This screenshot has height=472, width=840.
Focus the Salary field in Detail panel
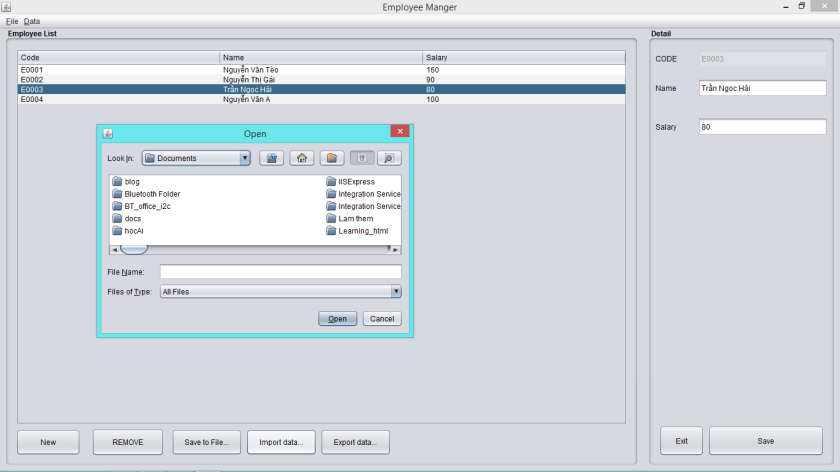tap(762, 127)
